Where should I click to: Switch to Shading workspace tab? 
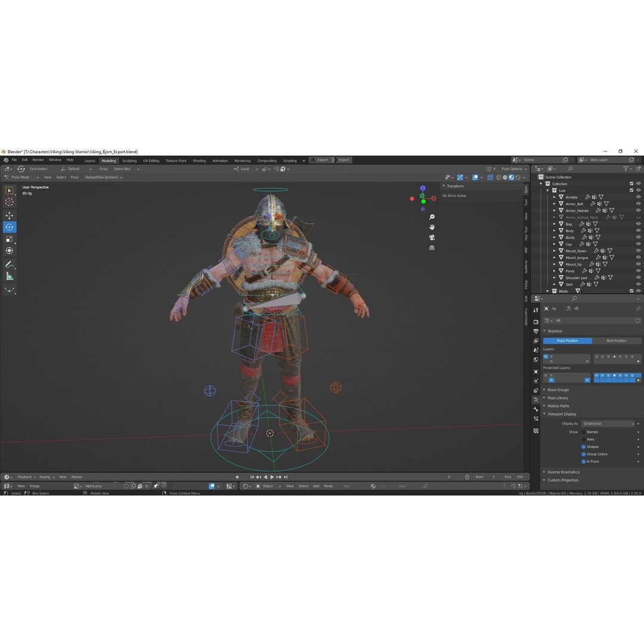(199, 160)
